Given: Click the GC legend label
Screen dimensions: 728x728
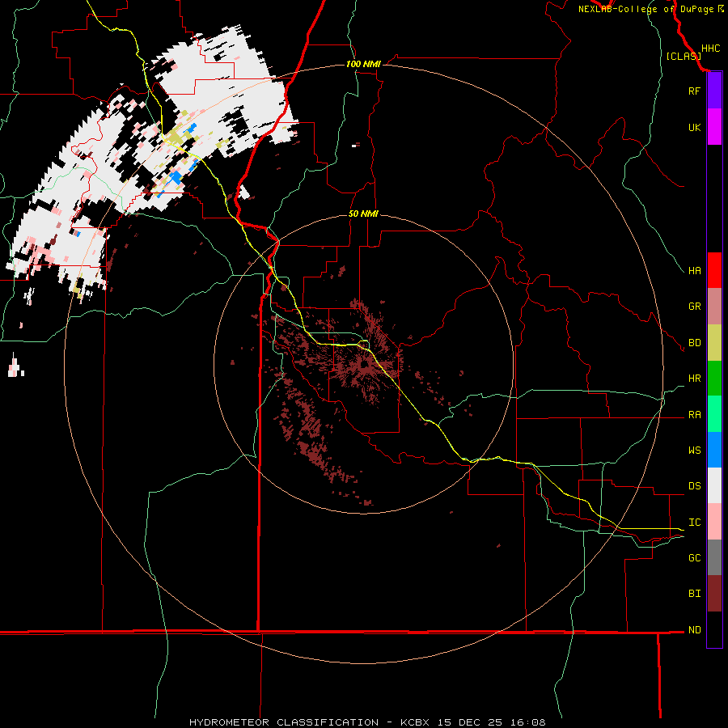Looking at the screenshot, I should tap(694, 558).
